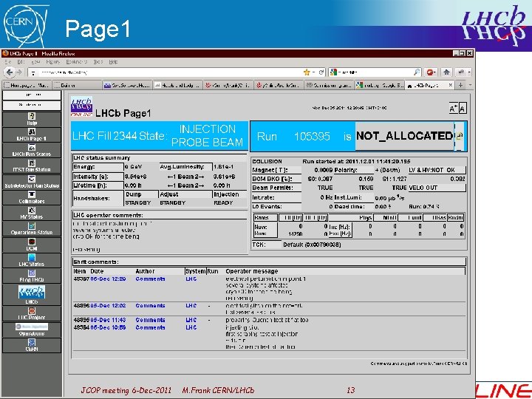This screenshot has height=399, width=532.
Task: Close the active LHCb Page1 tab
Action: [450, 85]
